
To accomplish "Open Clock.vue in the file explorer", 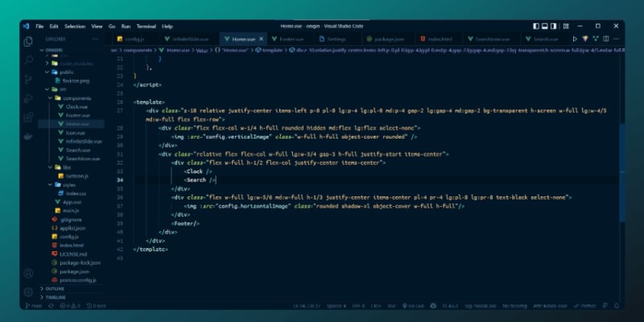I will pyautogui.click(x=76, y=106).
